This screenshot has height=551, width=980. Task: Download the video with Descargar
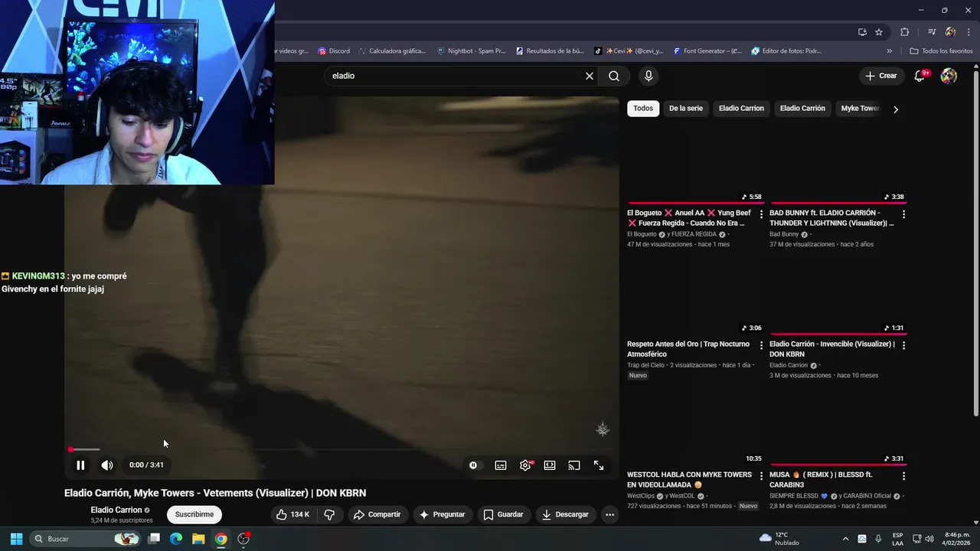[x=566, y=515]
